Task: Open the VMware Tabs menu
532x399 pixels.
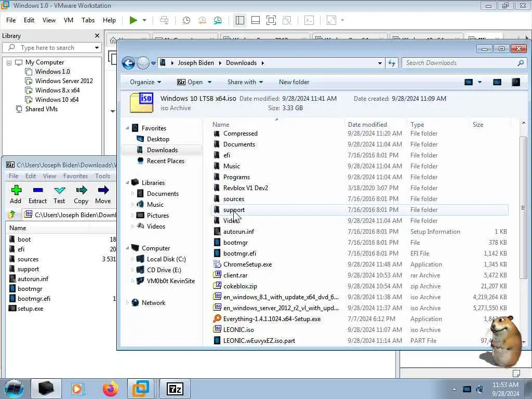Action: click(88, 20)
